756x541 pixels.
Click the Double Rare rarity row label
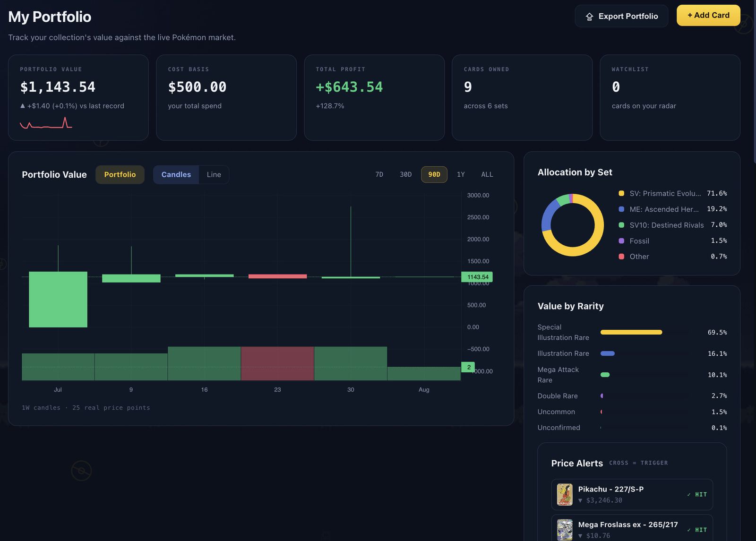[558, 396]
